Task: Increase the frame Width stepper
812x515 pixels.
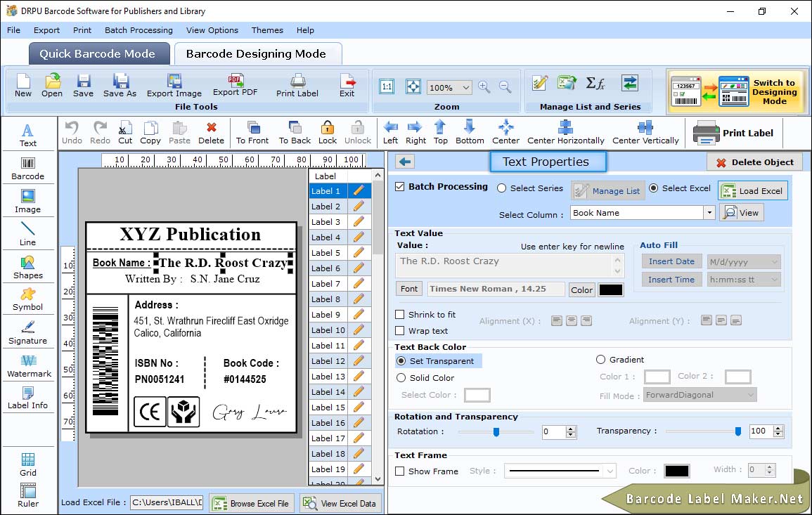Action: coord(770,467)
